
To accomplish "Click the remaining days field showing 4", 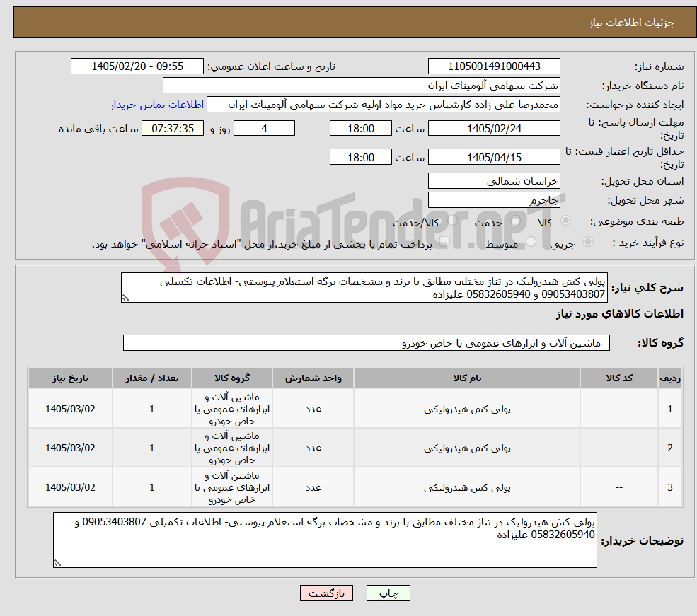I will point(264,128).
